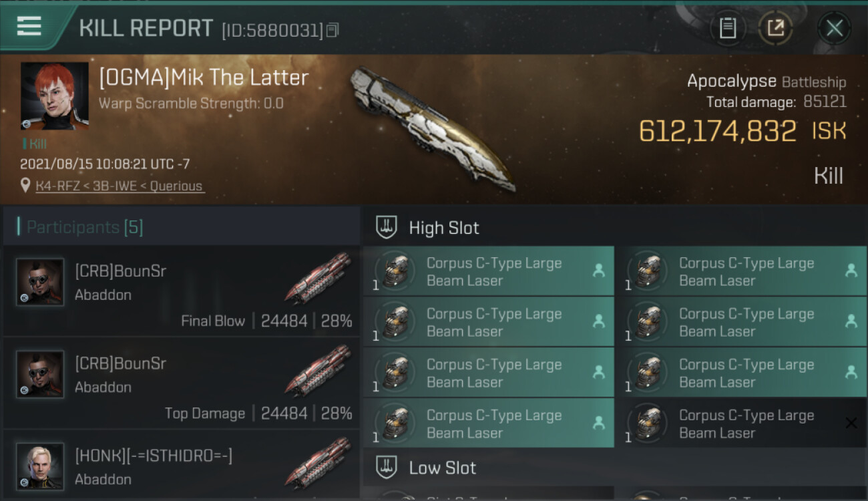View Mik The Latter's portrait

click(x=55, y=96)
